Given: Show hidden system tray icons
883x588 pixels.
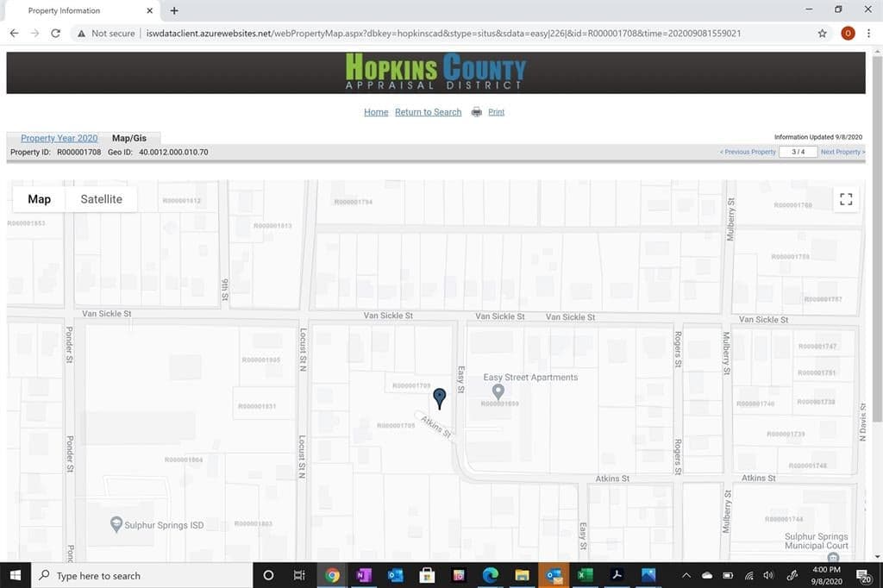Looking at the screenshot, I should point(686,575).
